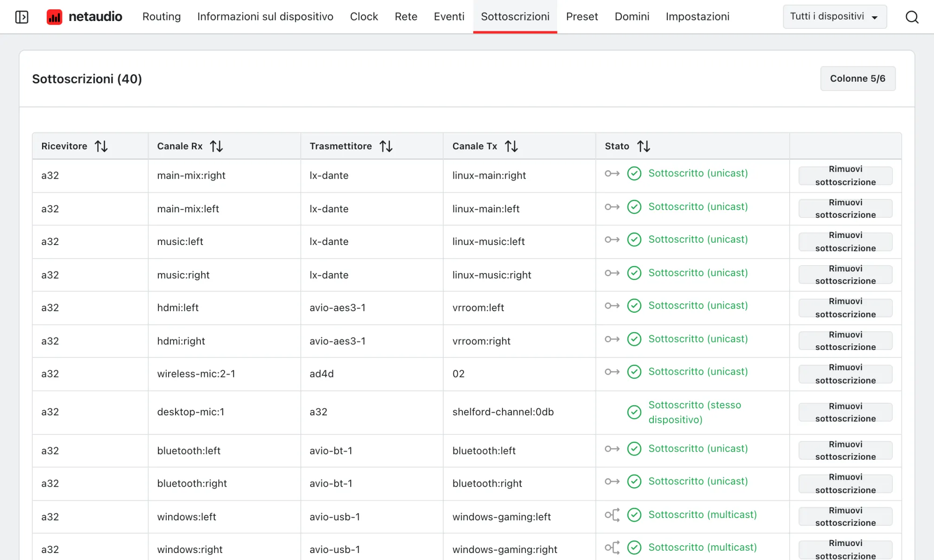Click green check for desktop-mic:1 row
The height and width of the screenshot is (560, 934).
(634, 412)
